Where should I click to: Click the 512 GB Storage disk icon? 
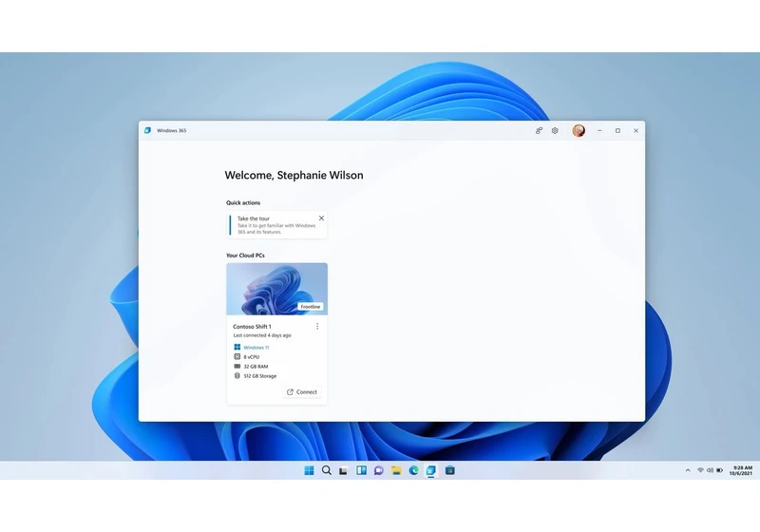(x=237, y=375)
